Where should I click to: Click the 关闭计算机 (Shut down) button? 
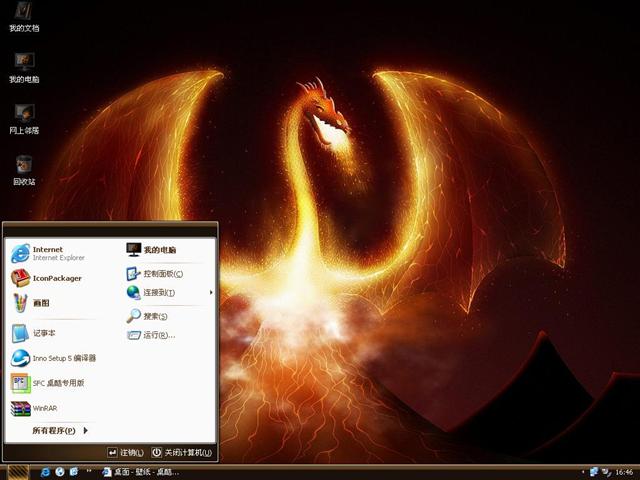[x=182, y=453]
